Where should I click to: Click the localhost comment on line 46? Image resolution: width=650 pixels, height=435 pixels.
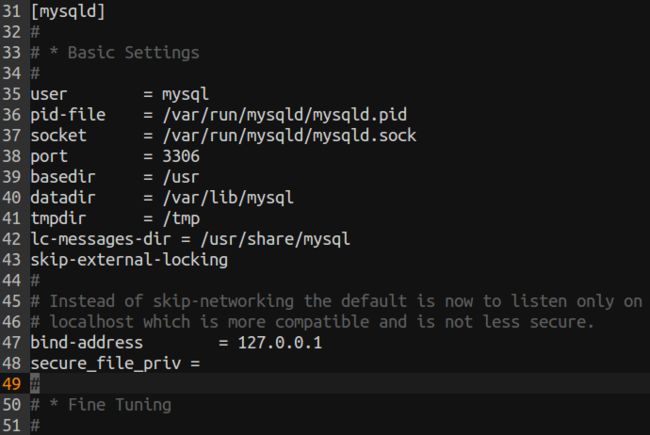(313, 322)
